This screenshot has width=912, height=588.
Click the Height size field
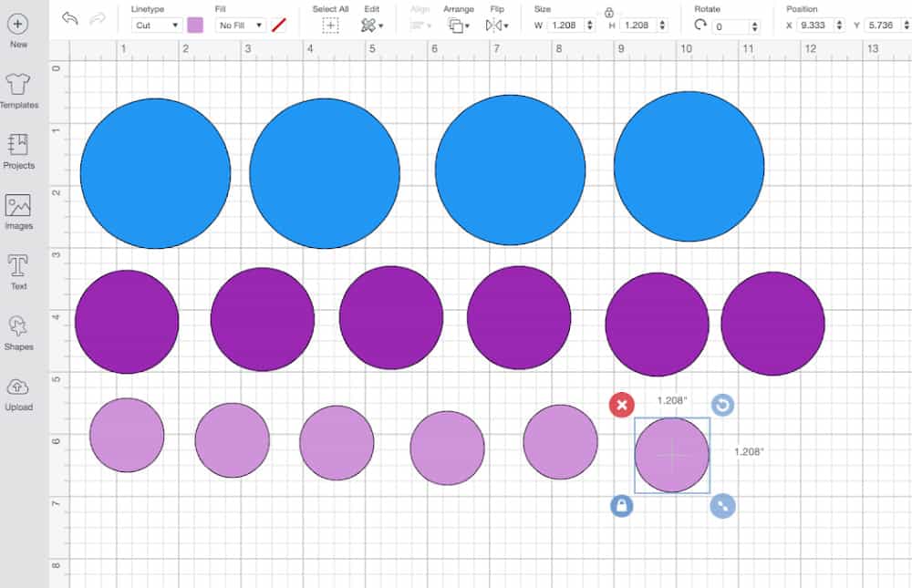637,25
